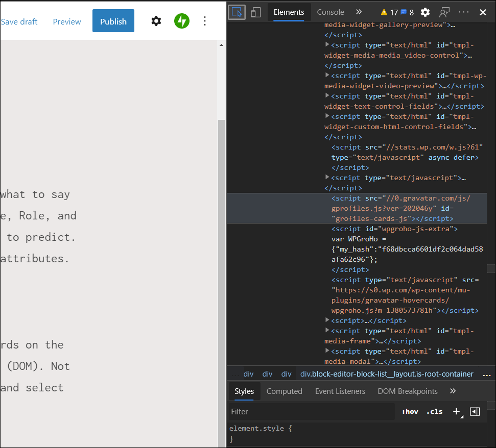Image resolution: width=496 pixels, height=448 pixels.
Task: Switch to the Event Listeners tab
Action: point(340,391)
